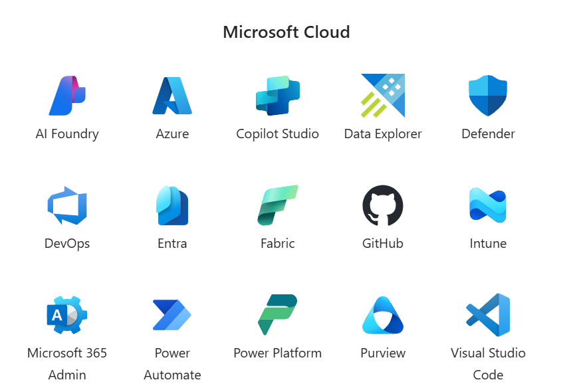Open Visual Studio Code
This screenshot has height=392, width=573.
tap(488, 314)
